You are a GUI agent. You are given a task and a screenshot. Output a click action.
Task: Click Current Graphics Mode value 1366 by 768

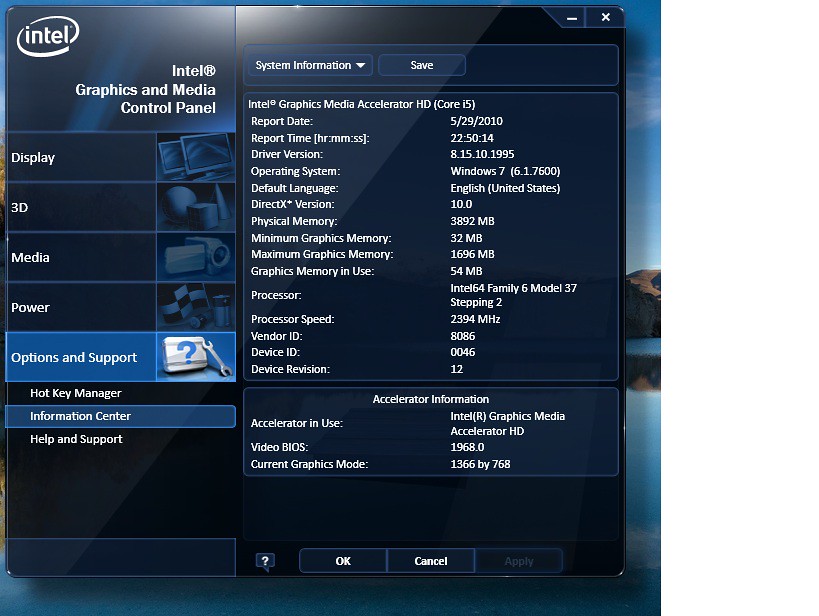click(x=480, y=464)
